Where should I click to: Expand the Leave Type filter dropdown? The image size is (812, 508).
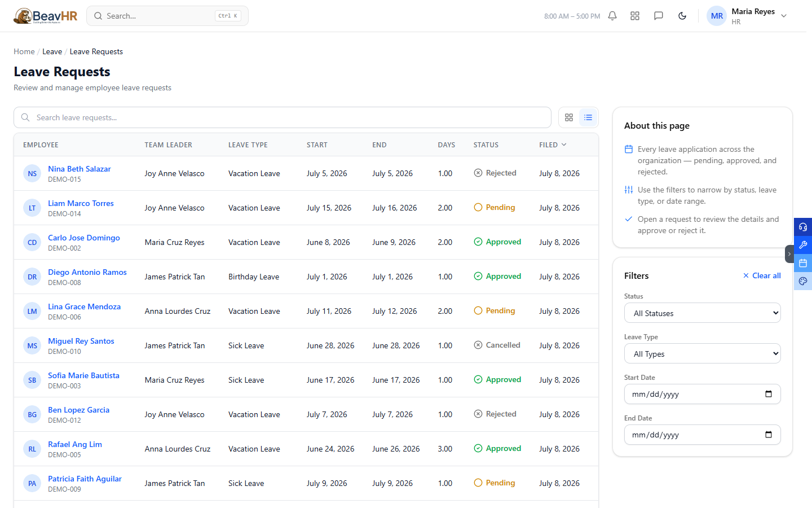point(703,353)
